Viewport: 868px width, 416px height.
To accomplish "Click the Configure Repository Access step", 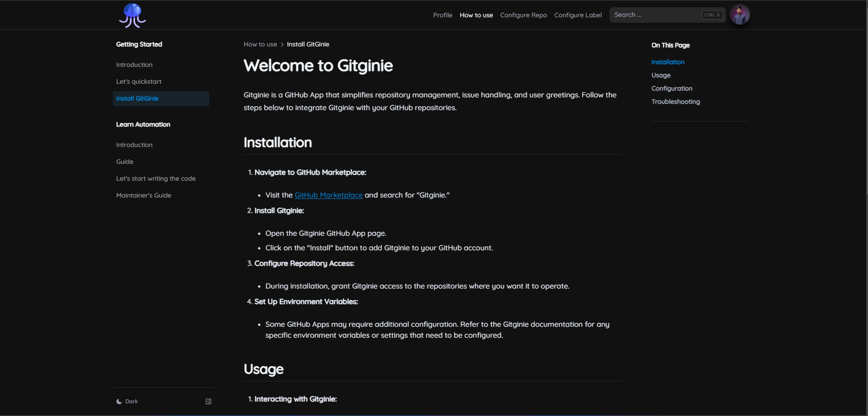I will click(304, 263).
